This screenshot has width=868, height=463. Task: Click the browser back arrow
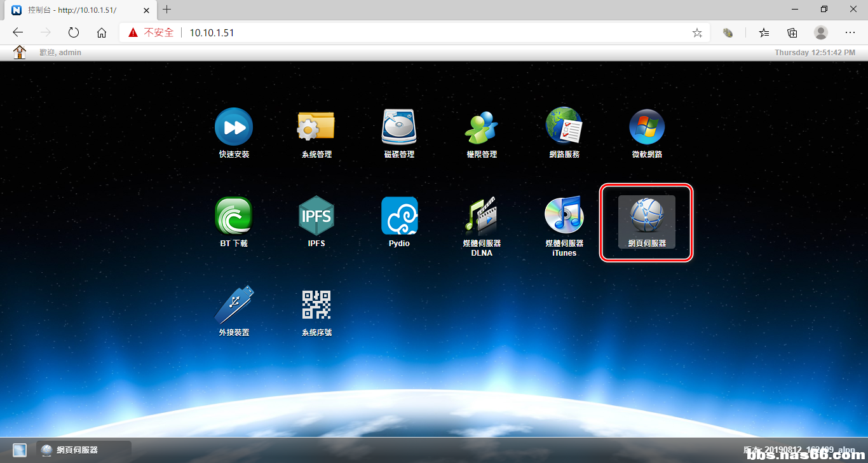pyautogui.click(x=18, y=32)
